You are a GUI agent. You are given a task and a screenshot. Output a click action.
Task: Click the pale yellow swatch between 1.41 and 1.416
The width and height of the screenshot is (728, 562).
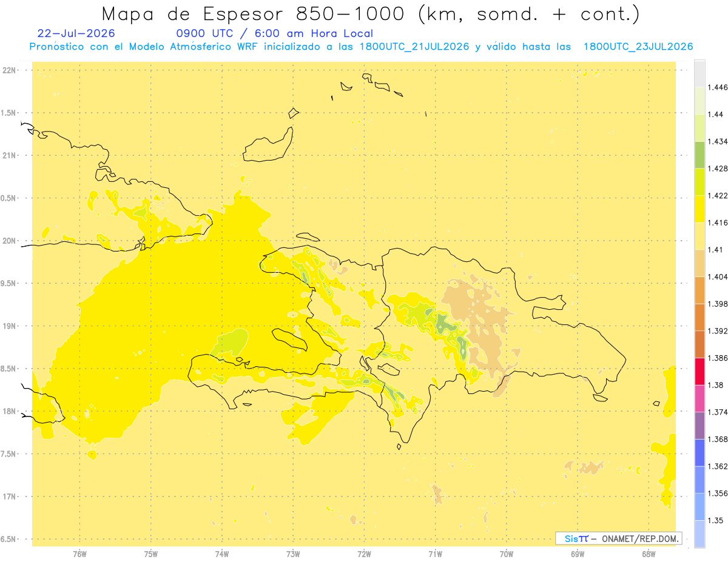(x=699, y=236)
